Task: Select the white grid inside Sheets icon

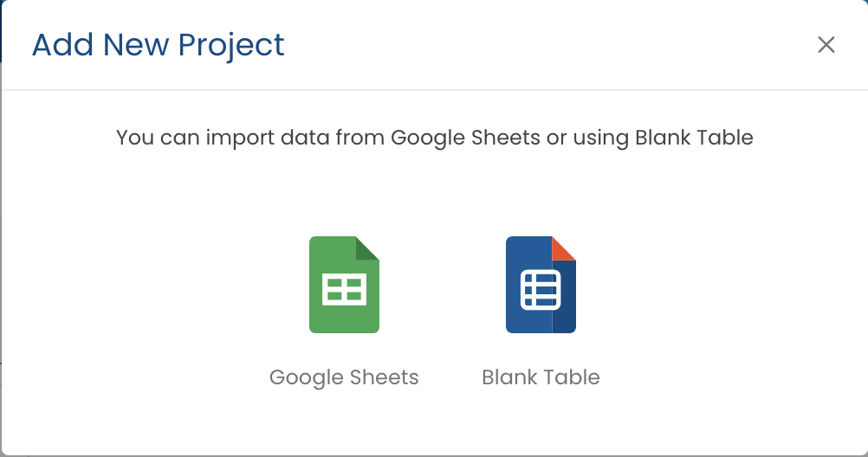Action: (344, 290)
